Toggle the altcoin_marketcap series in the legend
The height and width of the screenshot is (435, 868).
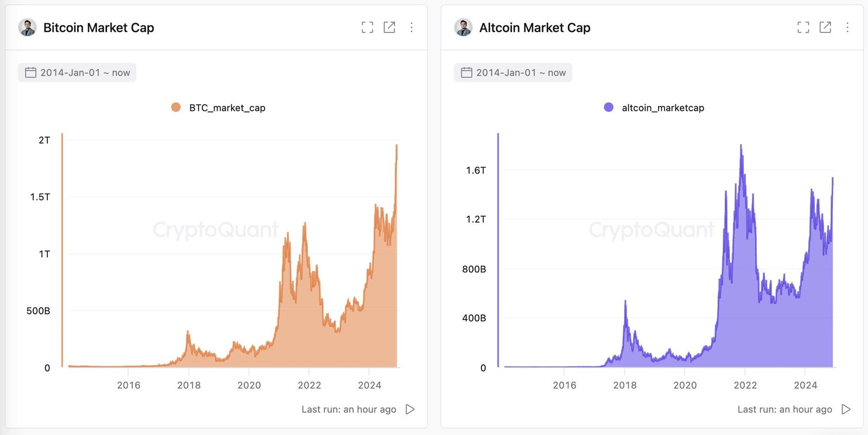coord(663,108)
